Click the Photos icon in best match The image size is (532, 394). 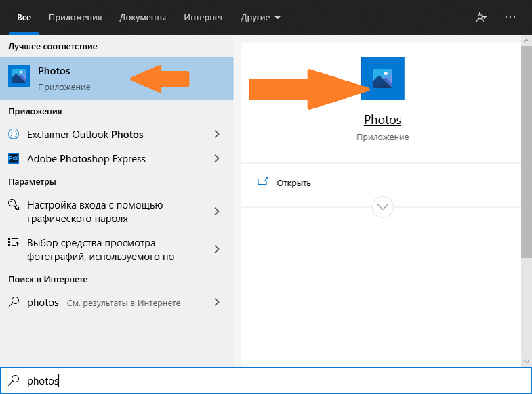pyautogui.click(x=19, y=76)
